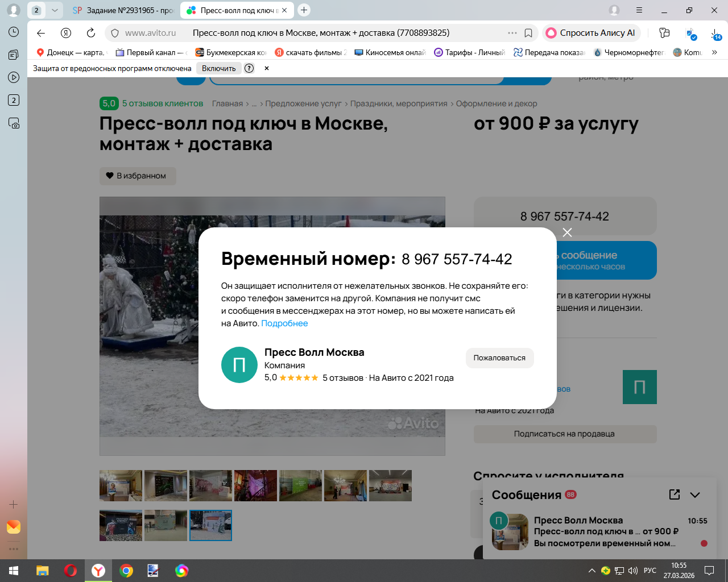This screenshot has width=728, height=582.
Task: Expand the hidden bookmarks overflow arrow
Action: (714, 52)
